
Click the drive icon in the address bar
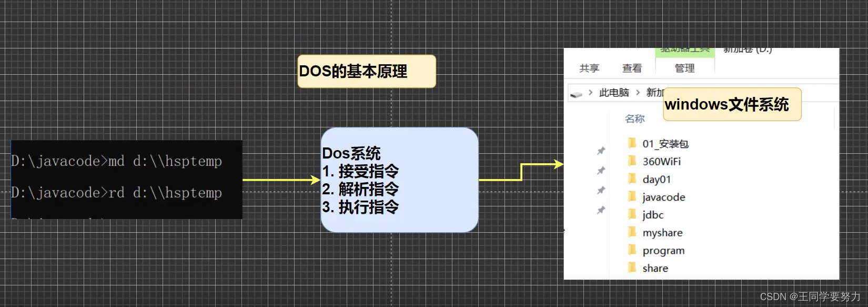point(576,94)
